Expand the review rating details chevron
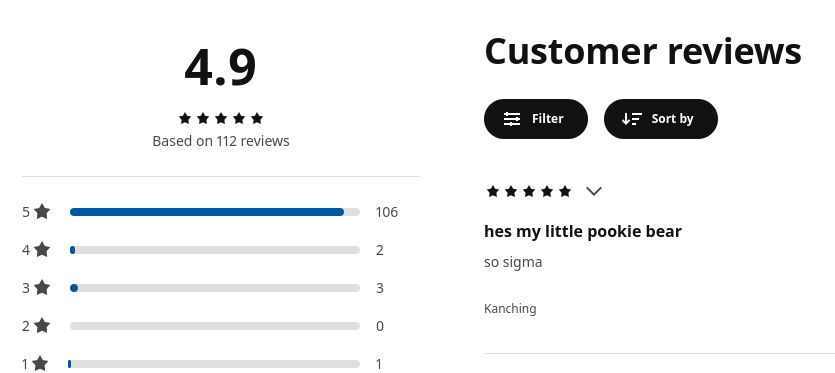The width and height of the screenshot is (835, 373). [x=594, y=191]
